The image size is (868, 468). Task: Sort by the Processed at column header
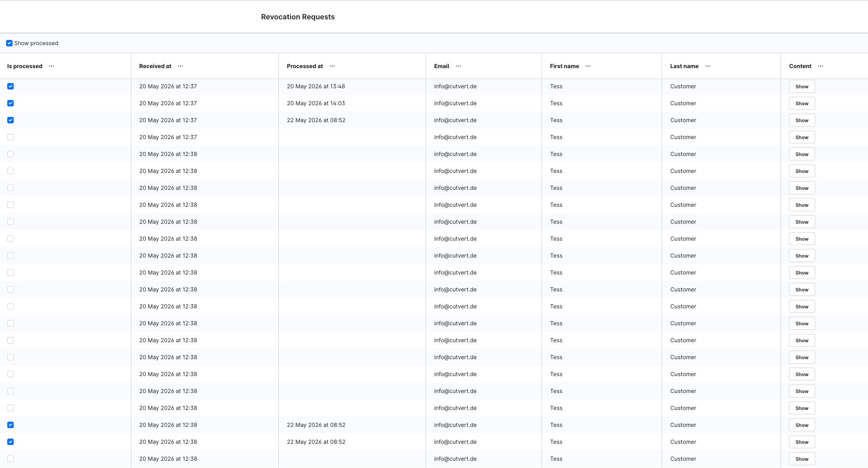[305, 66]
